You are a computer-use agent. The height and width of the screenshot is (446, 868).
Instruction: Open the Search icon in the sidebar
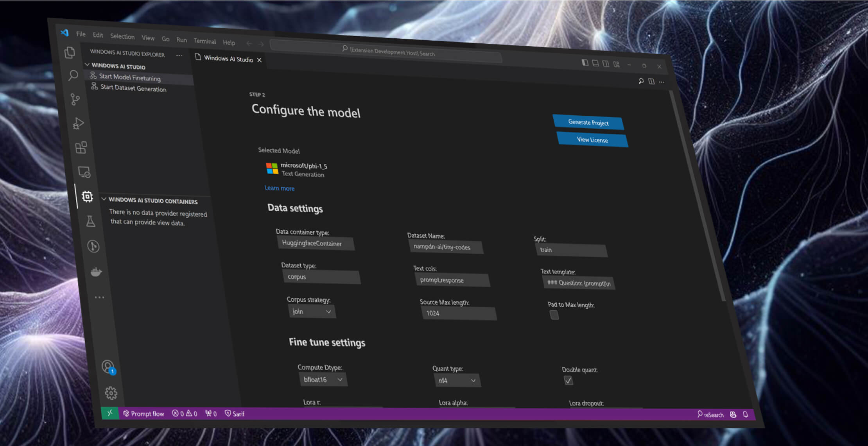pyautogui.click(x=72, y=76)
